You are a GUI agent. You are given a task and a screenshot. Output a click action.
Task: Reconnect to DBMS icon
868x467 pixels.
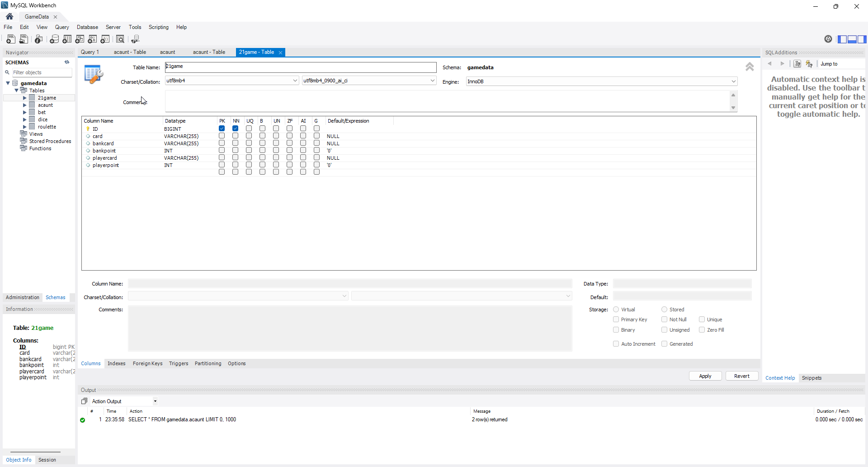(135, 39)
